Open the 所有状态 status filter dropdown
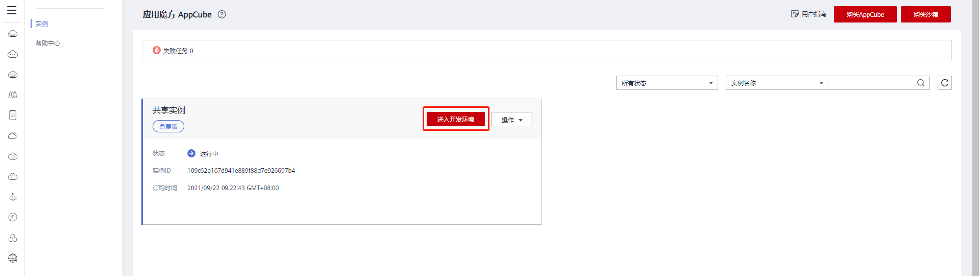 (x=667, y=83)
